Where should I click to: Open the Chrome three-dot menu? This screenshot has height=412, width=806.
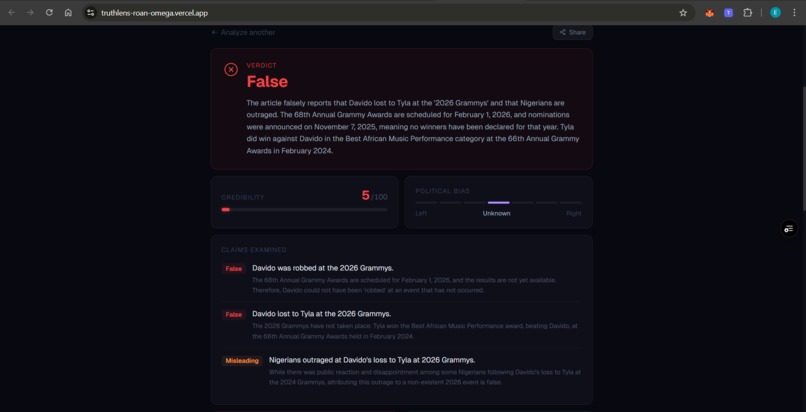pos(794,13)
